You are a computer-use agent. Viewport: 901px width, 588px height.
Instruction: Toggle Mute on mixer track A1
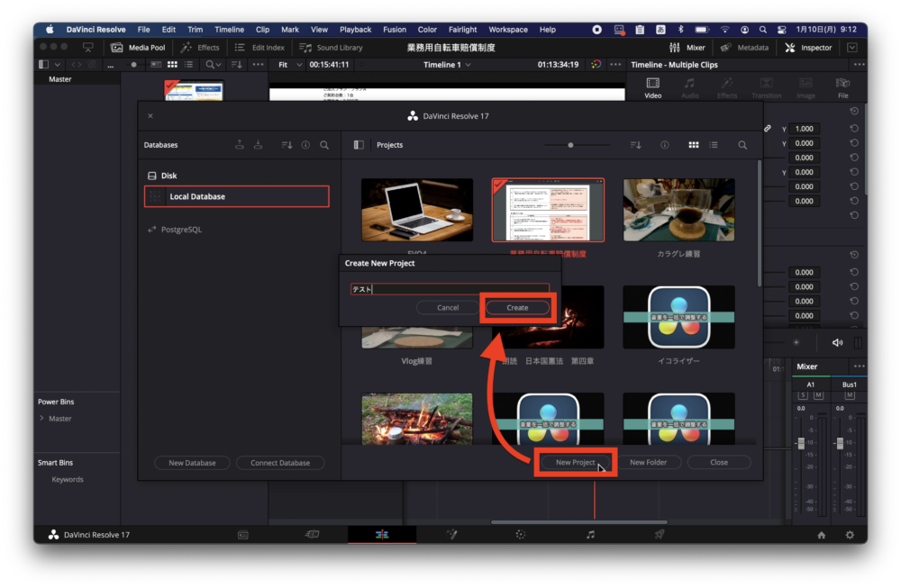tap(819, 395)
